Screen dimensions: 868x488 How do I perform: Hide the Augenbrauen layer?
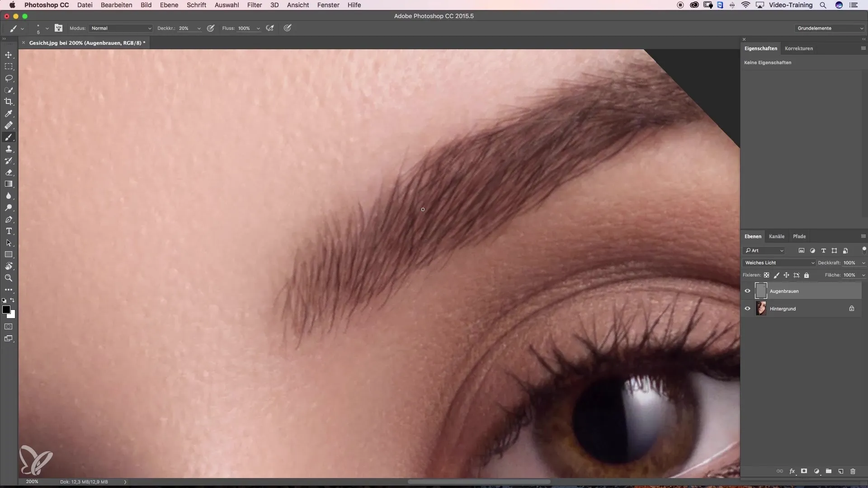point(747,291)
